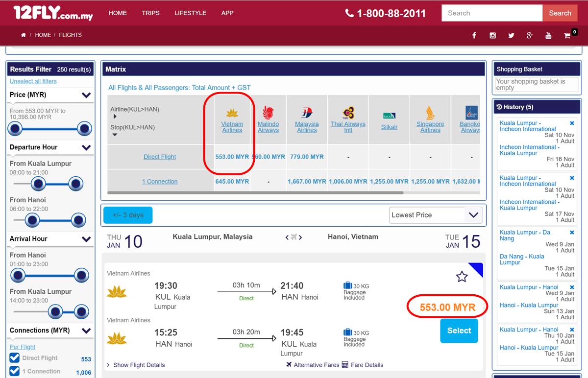The width and height of the screenshot is (588, 378).
Task: Click the 560.00 MYR Malindo direct fare
Action: (269, 157)
